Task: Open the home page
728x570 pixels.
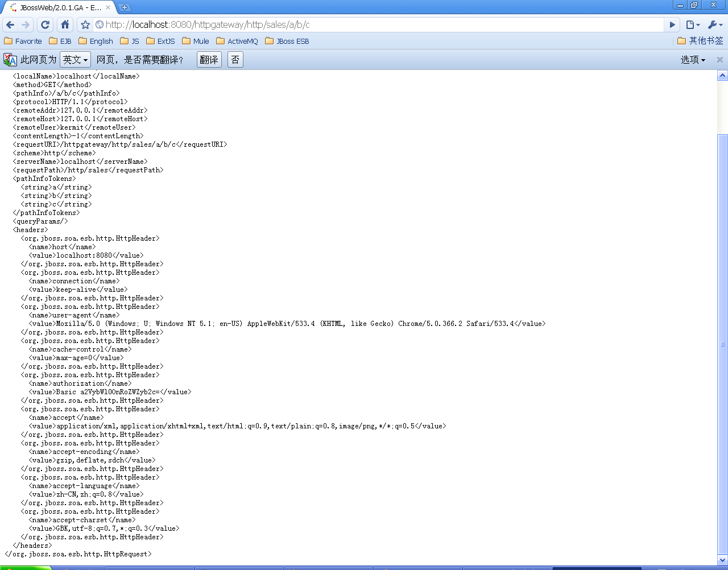Action: [x=65, y=24]
